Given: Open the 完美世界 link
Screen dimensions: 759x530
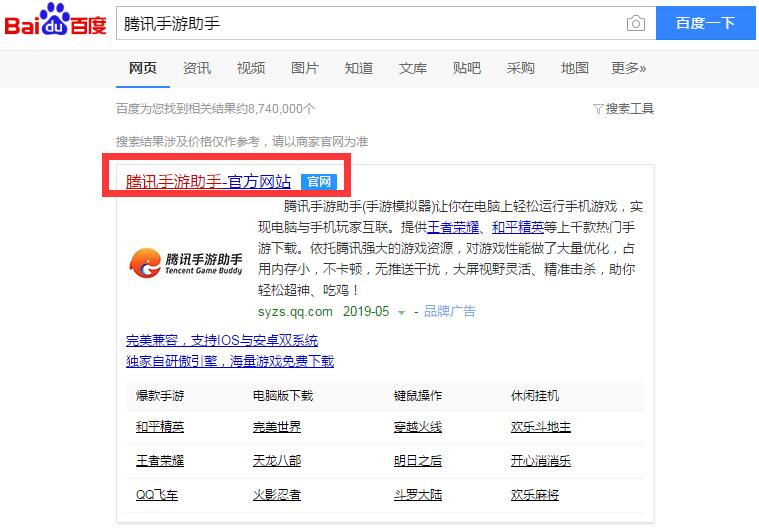Looking at the screenshot, I should pyautogui.click(x=277, y=427).
